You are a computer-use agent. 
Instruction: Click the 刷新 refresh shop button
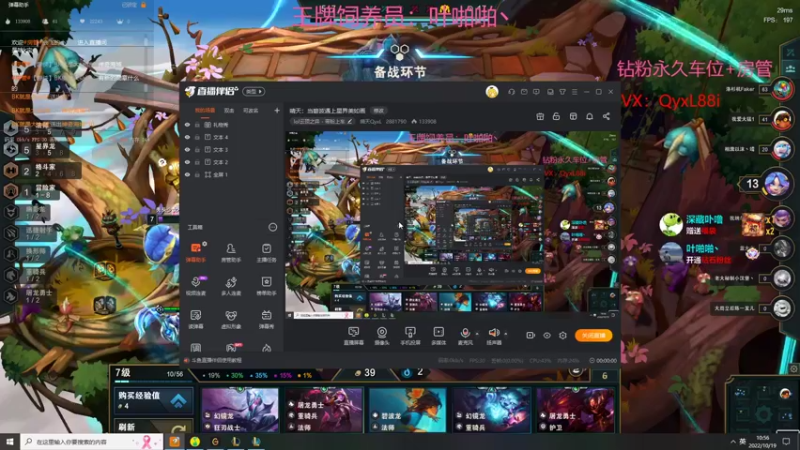click(x=154, y=427)
